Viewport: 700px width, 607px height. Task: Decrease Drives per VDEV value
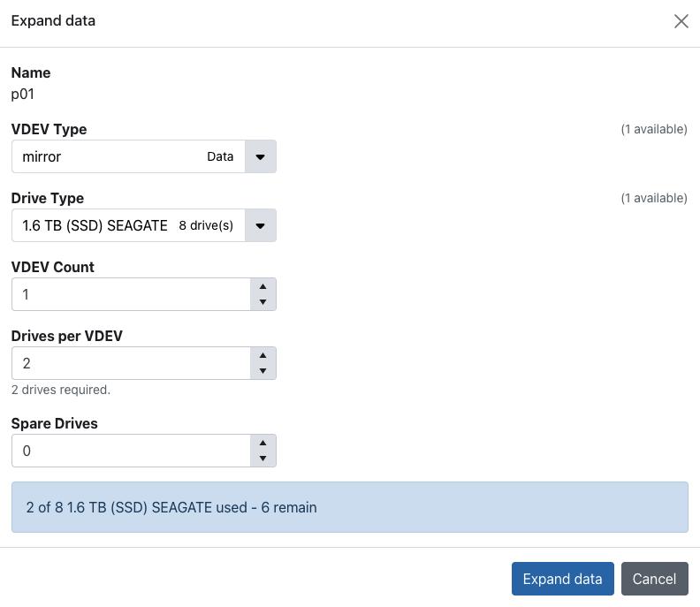pos(263,371)
